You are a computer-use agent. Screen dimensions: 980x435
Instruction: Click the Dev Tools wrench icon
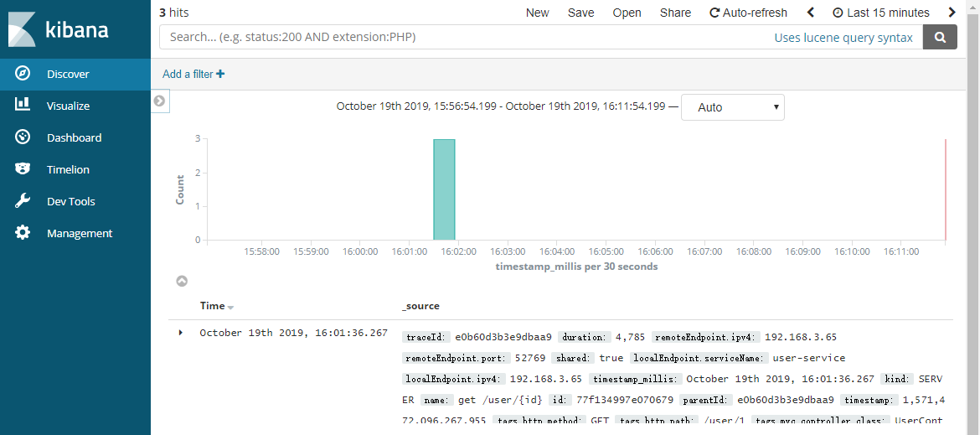click(x=23, y=201)
